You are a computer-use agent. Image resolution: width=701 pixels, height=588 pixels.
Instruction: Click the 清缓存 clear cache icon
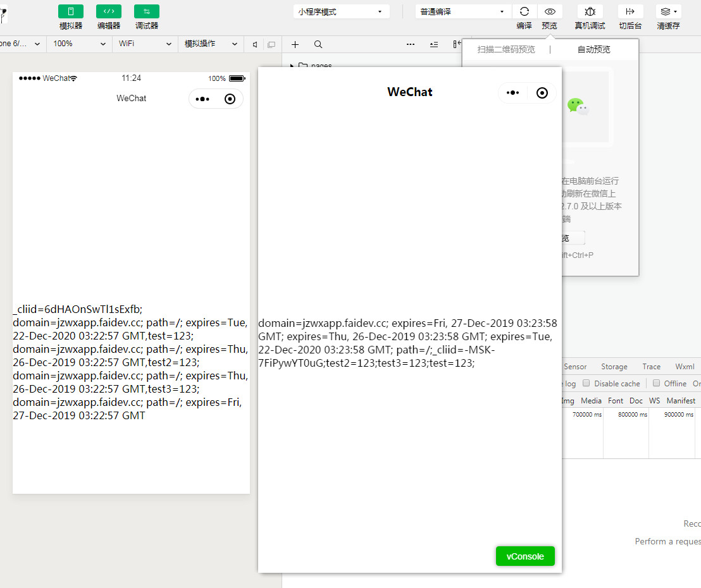coord(668,11)
